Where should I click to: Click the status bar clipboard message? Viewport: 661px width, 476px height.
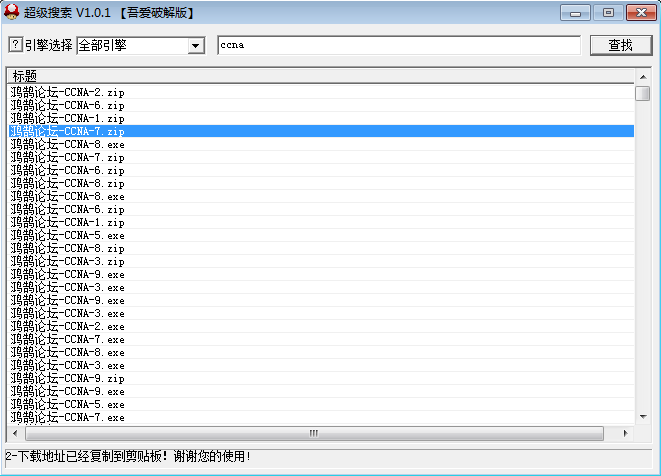[x=128, y=456]
